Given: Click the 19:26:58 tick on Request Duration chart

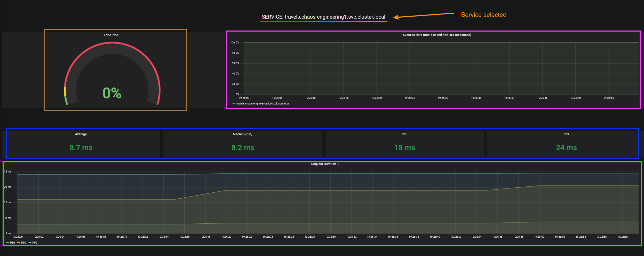Looking at the screenshot, I should (622, 237).
